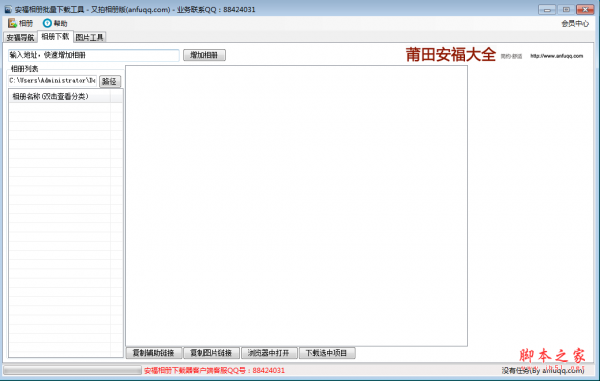Click the red customer service QQ text
This screenshot has height=381, width=600.
(x=214, y=370)
